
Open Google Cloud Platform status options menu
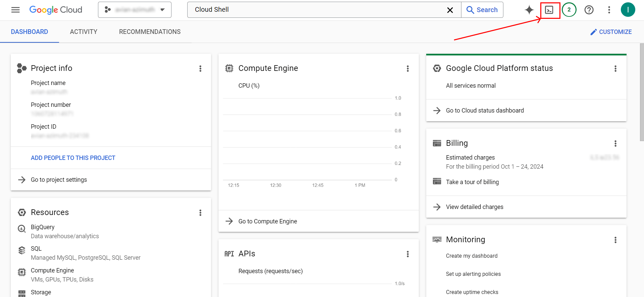tap(615, 69)
